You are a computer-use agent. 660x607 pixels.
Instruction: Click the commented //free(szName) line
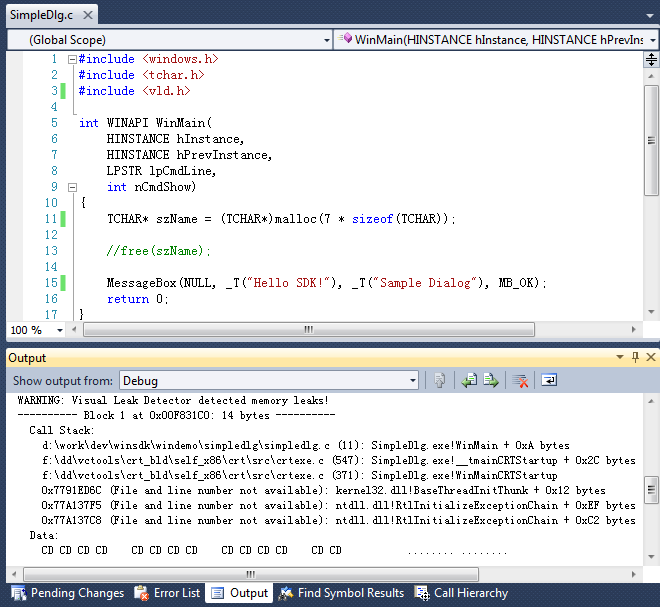pyautogui.click(x=158, y=251)
